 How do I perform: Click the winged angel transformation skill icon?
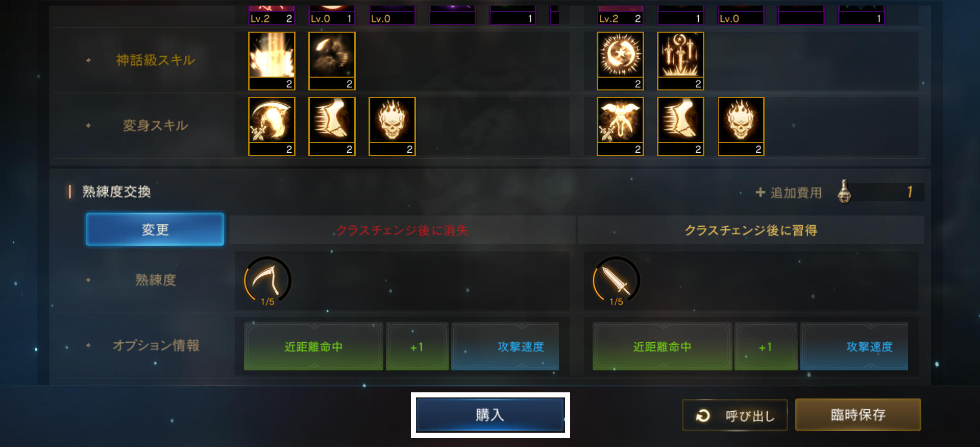click(x=620, y=126)
